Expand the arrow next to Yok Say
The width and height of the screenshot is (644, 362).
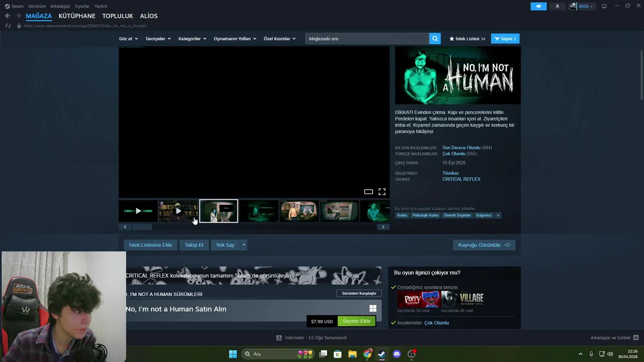point(244,245)
